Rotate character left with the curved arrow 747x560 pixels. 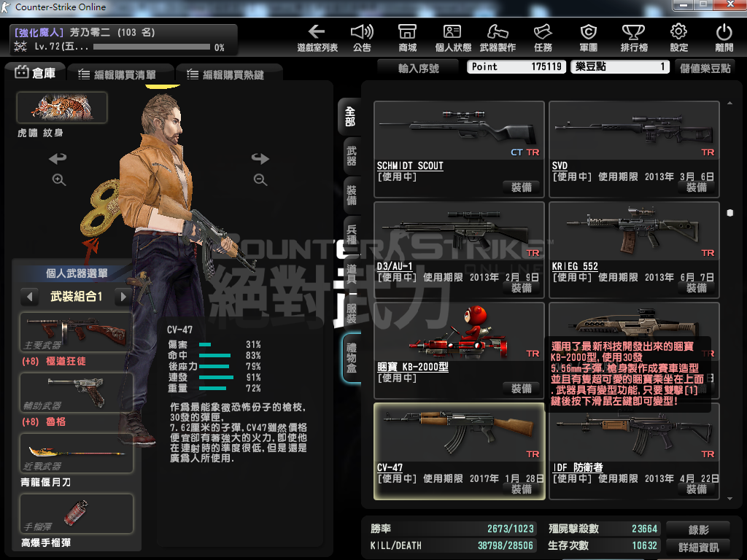(58, 157)
